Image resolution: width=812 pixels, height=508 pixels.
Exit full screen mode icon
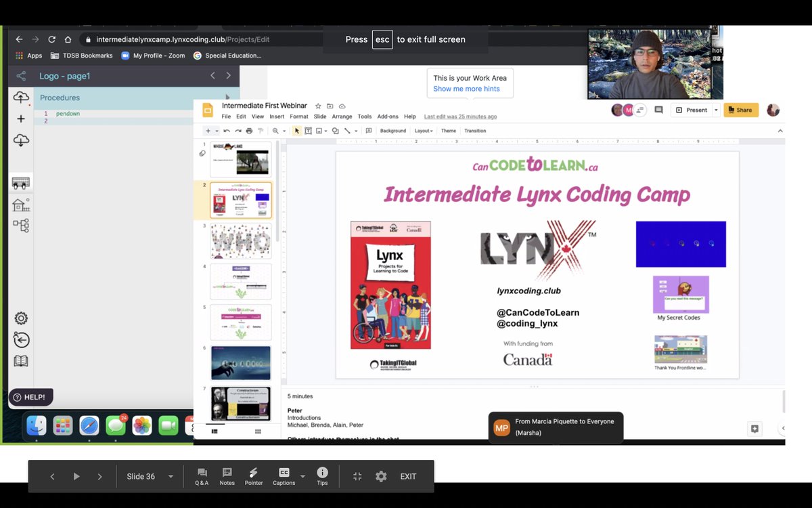coord(357,476)
